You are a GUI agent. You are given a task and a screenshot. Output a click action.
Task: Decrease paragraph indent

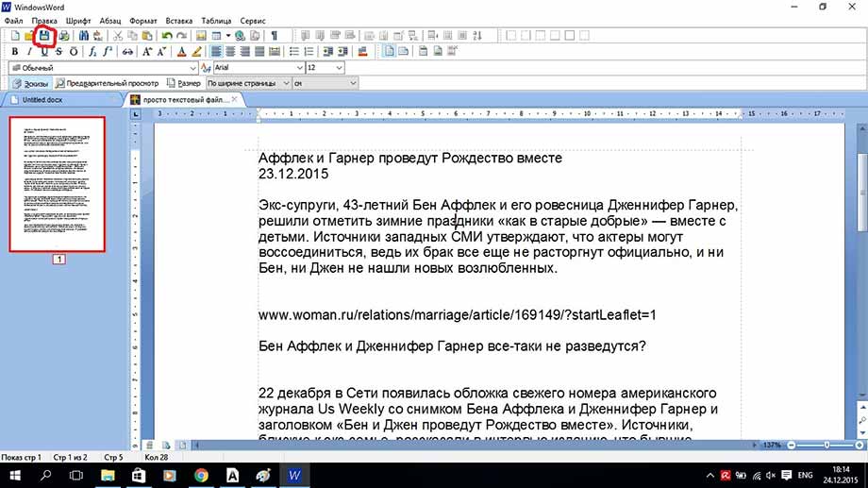coord(327,52)
